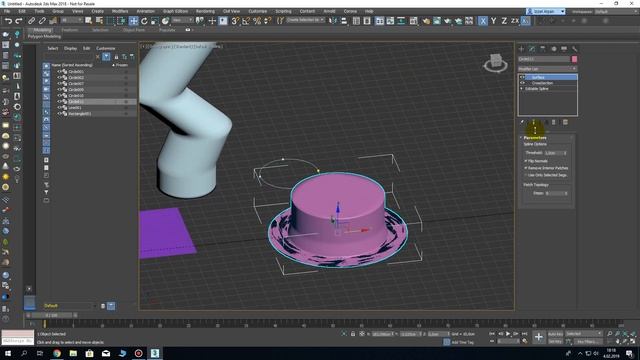Select the Link tool in main toolbar
Screen dimensions: 640x360
pyautogui.click(x=31, y=20)
